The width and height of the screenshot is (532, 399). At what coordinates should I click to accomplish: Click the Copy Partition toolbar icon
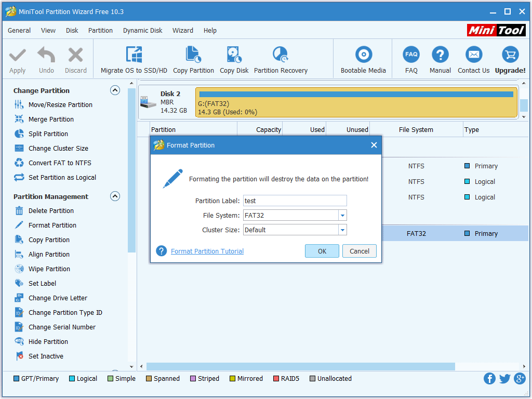point(193,55)
